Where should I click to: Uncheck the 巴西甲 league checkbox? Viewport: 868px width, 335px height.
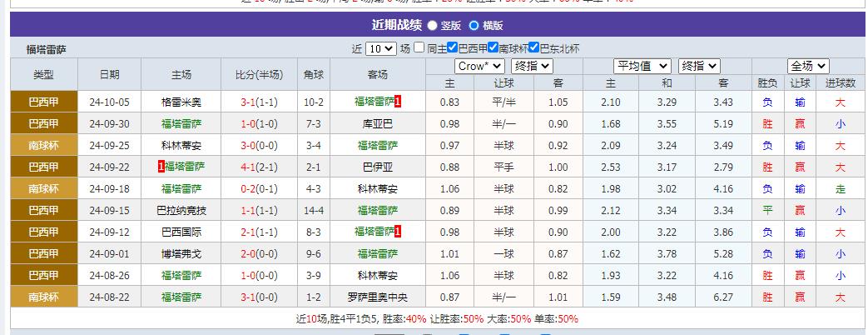point(453,48)
